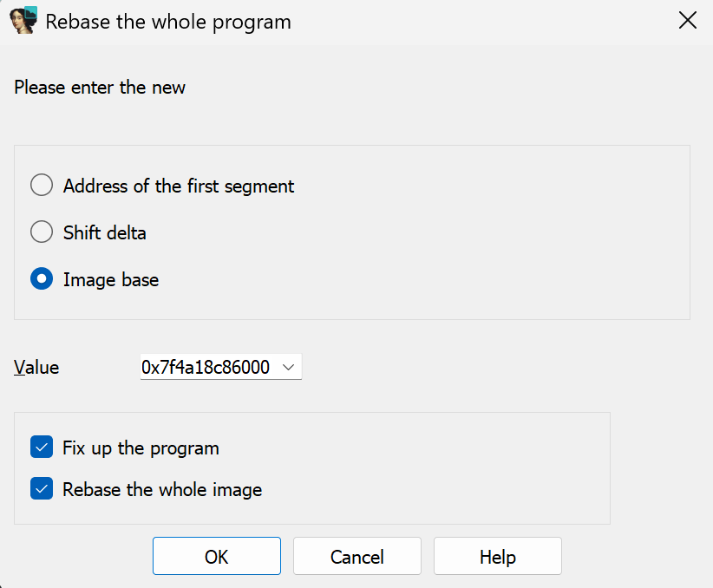Cancel the rebase dialog
This screenshot has height=588, width=713.
point(357,556)
